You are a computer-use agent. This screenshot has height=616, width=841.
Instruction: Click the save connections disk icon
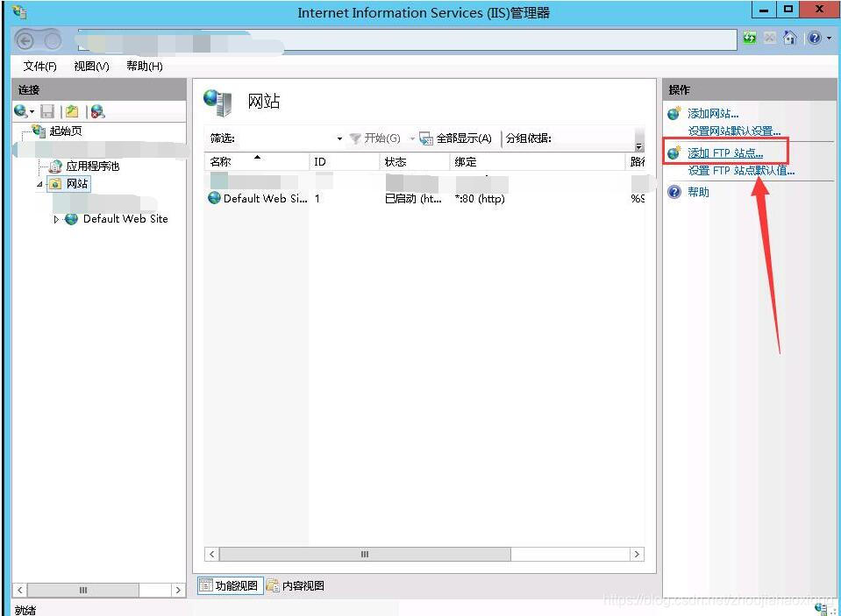point(47,111)
